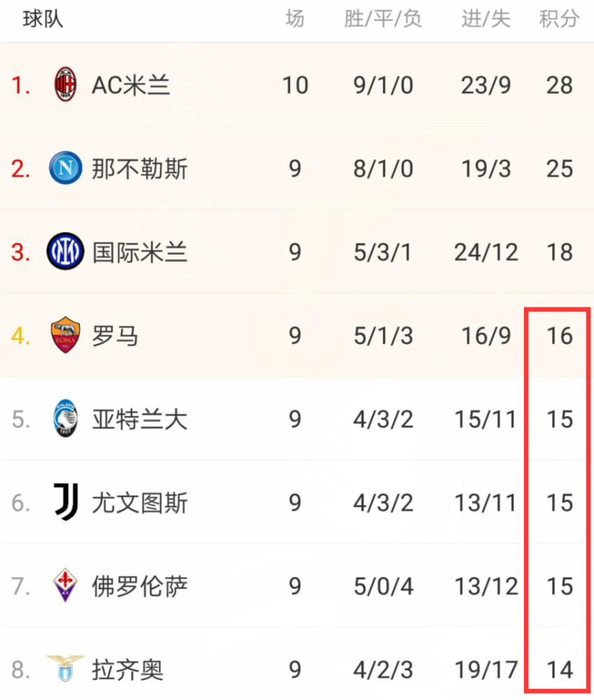594x700 pixels.
Task: Click the Atalanta team logo
Action: point(65,419)
